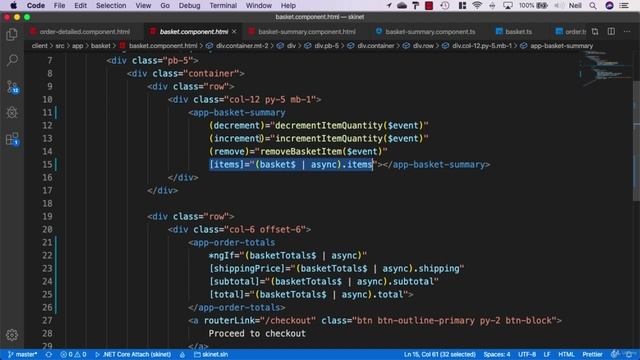Change the language mode HTML

566,354
